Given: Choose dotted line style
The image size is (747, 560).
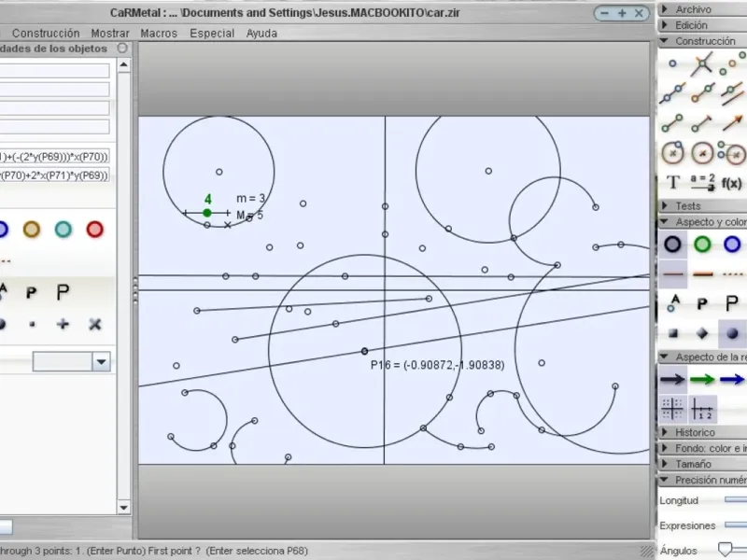Looking at the screenshot, I should pyautogui.click(x=733, y=274).
